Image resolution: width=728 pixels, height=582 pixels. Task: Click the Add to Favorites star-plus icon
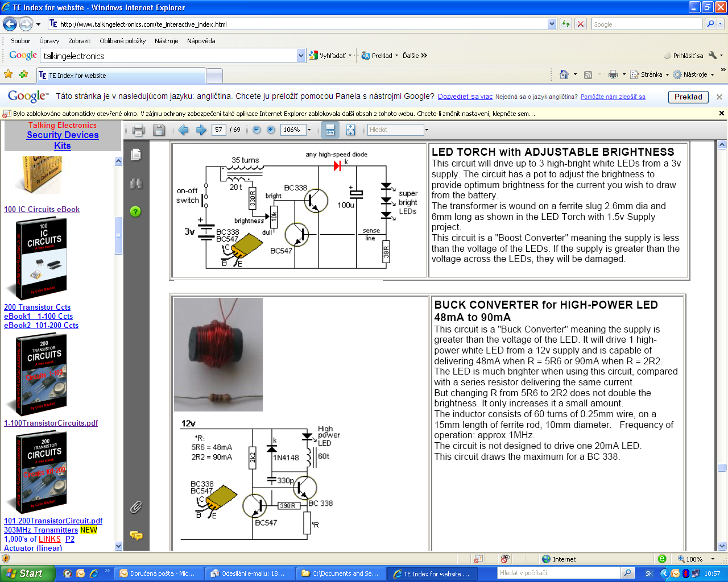(23, 74)
